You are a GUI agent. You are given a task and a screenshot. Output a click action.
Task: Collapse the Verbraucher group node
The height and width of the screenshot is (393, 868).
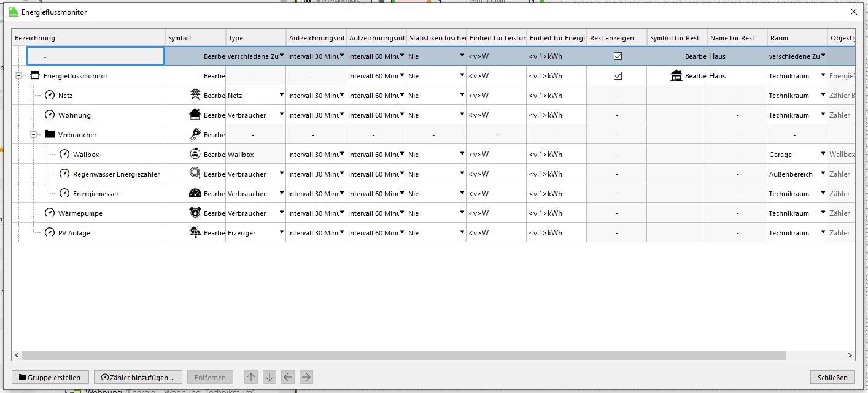pyautogui.click(x=34, y=134)
